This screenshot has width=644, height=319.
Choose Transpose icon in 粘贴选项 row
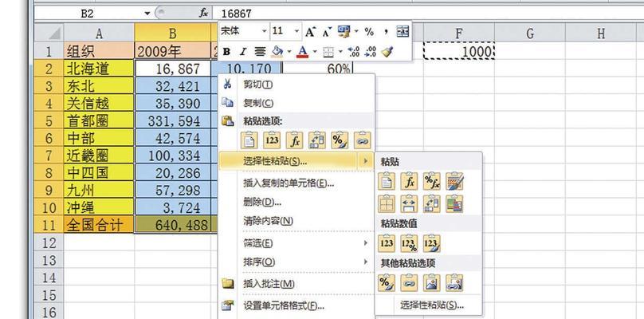pos(316,140)
